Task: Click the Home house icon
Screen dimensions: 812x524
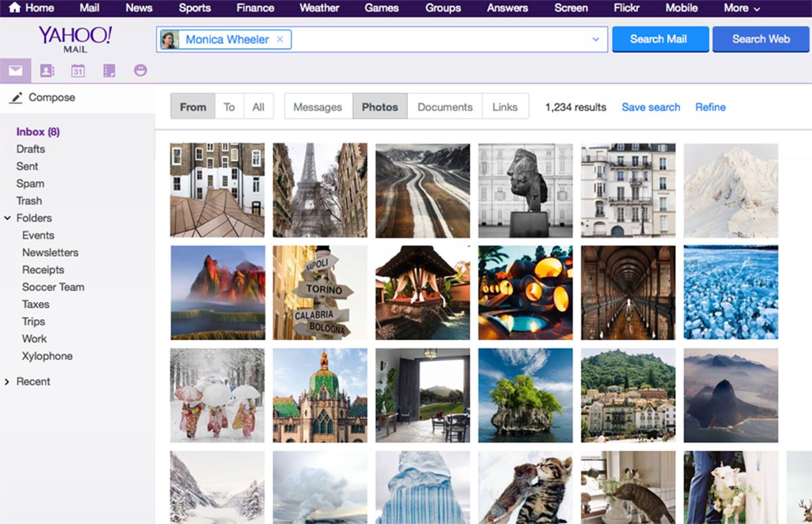Action: coord(14,8)
